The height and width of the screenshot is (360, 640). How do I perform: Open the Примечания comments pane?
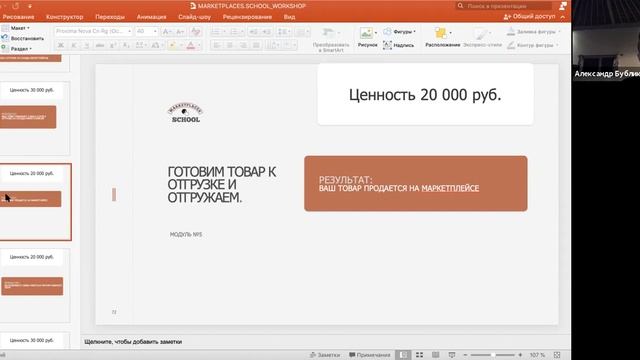click(x=370, y=355)
